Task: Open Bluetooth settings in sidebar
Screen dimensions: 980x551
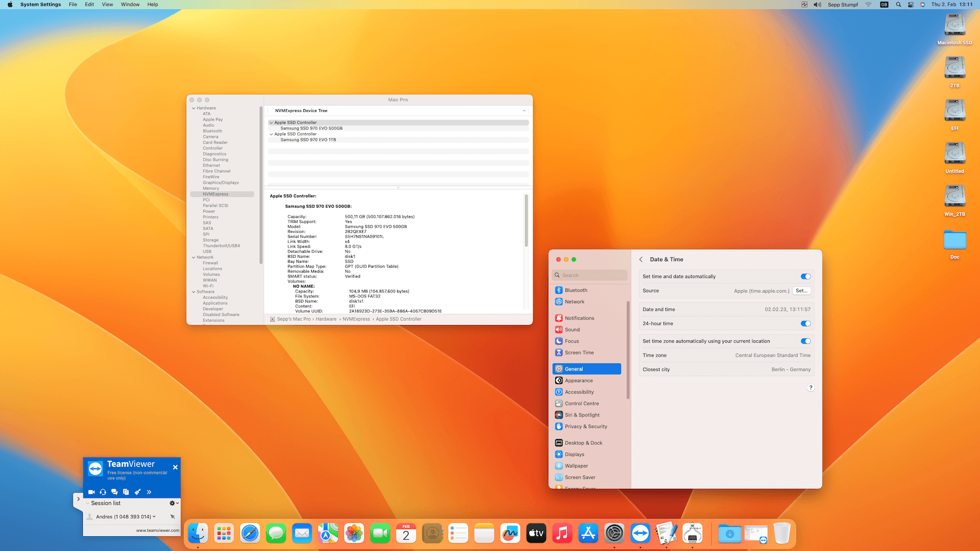Action: 576,290
